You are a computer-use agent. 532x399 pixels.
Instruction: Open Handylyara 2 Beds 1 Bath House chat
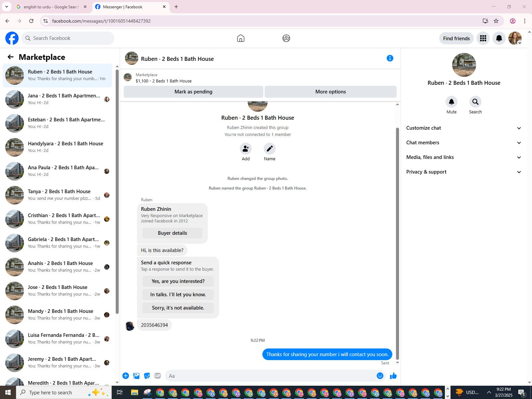(57, 147)
